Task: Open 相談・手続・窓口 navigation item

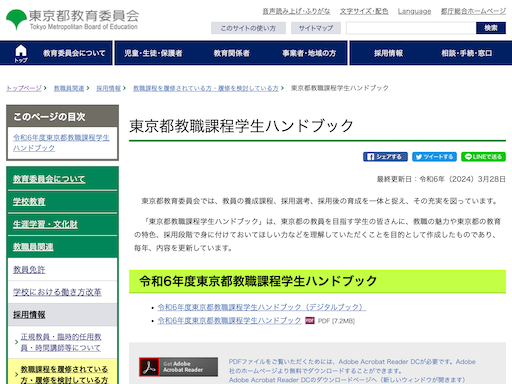Action: click(467, 53)
